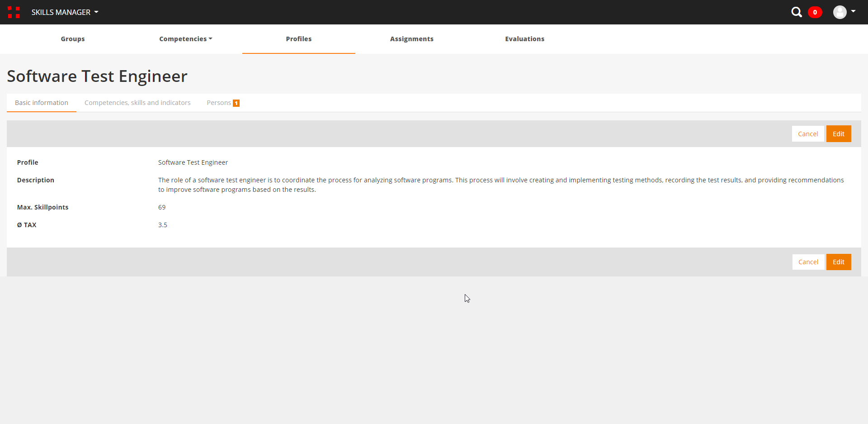Select Profiles in the navigation bar
The height and width of the screenshot is (424, 868).
[298, 39]
